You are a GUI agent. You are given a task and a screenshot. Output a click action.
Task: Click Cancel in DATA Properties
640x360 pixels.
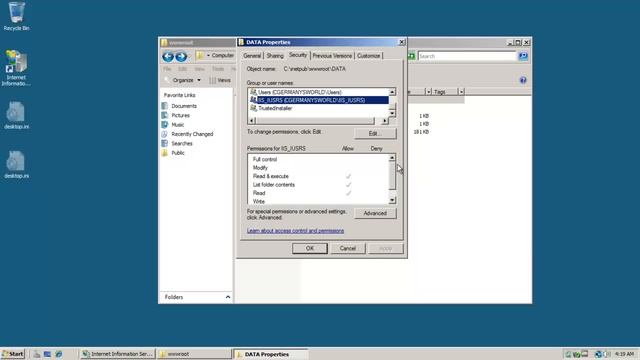coord(347,248)
